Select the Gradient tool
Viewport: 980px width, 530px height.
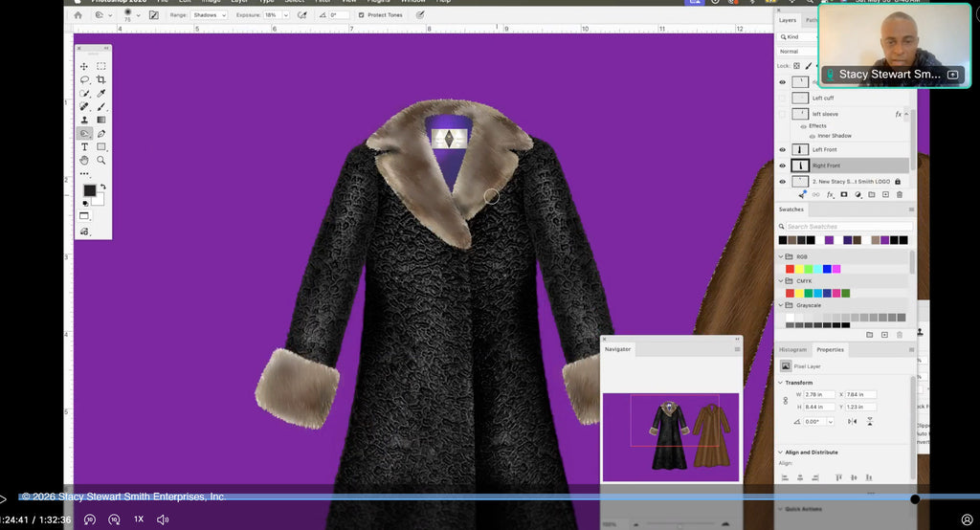101,120
